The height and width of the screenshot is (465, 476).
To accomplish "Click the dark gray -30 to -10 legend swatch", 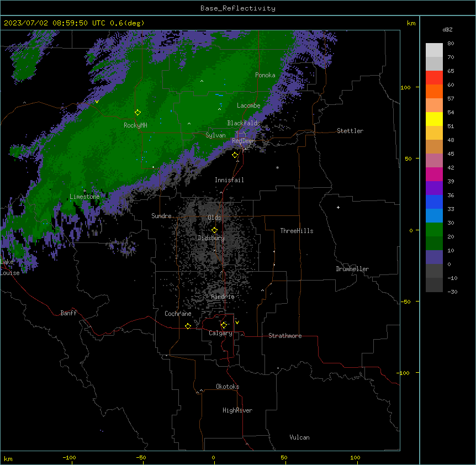I will click(x=434, y=285).
